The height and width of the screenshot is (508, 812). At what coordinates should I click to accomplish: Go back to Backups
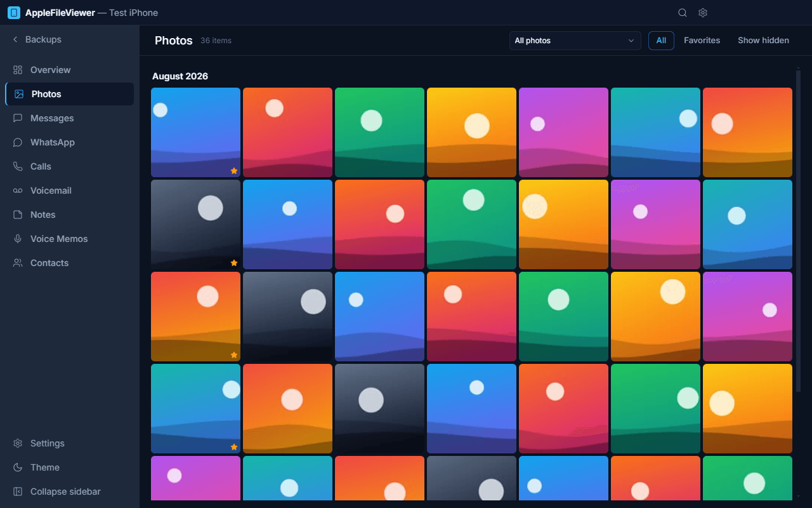coord(37,39)
